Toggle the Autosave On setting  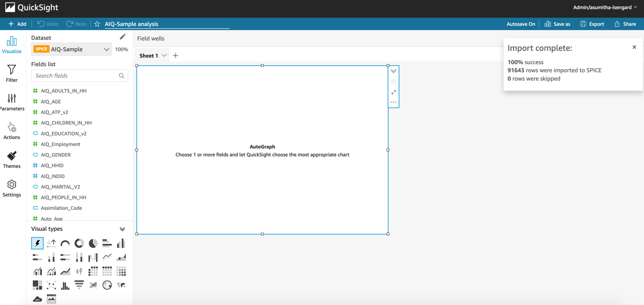click(521, 24)
